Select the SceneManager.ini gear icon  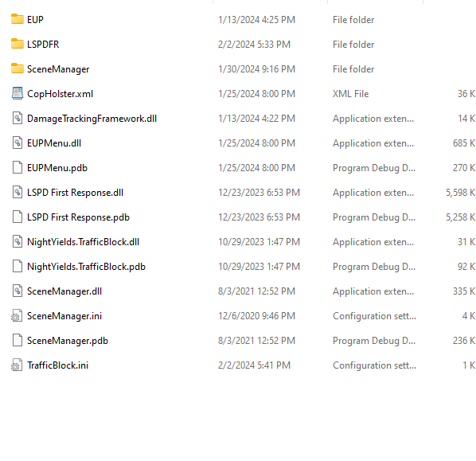tap(17, 315)
